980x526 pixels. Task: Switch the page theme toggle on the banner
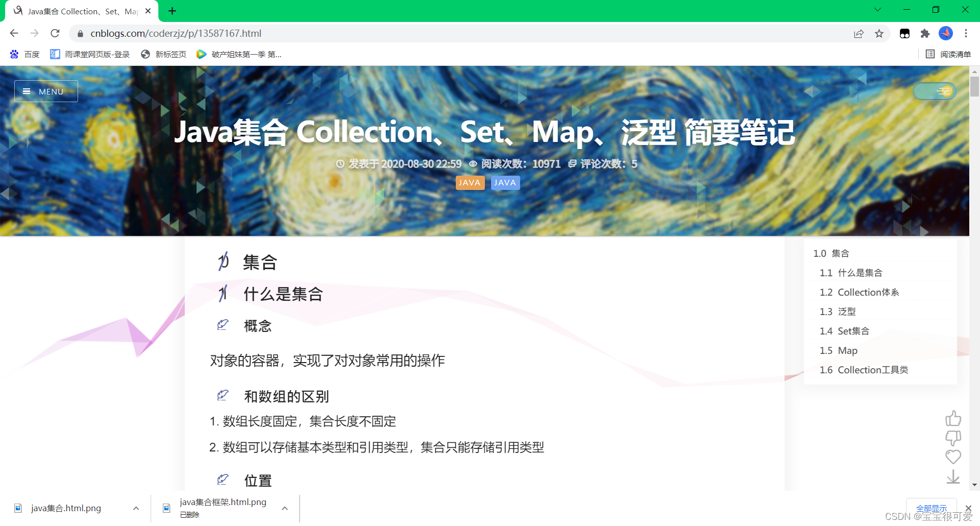934,91
